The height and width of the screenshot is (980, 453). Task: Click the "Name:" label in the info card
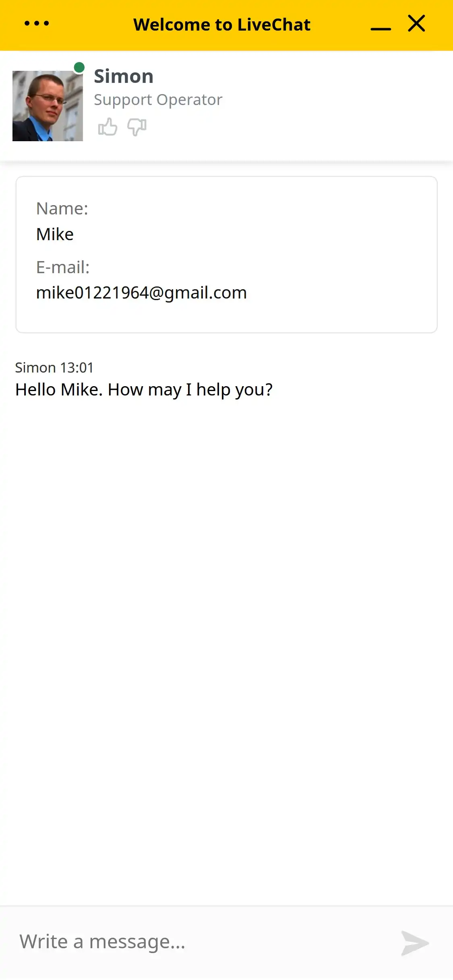point(62,209)
